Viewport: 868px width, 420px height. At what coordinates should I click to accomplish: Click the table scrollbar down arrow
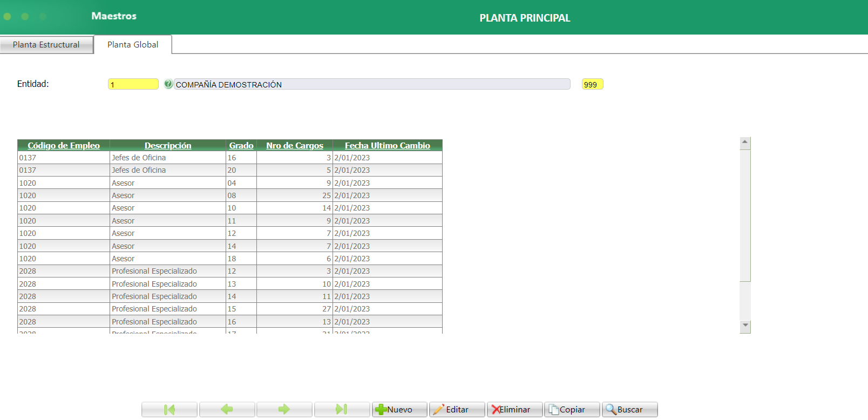pyautogui.click(x=745, y=326)
